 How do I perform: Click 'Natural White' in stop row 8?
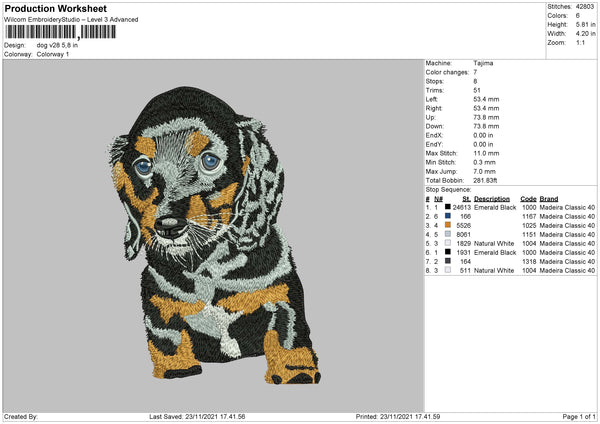[x=494, y=271]
